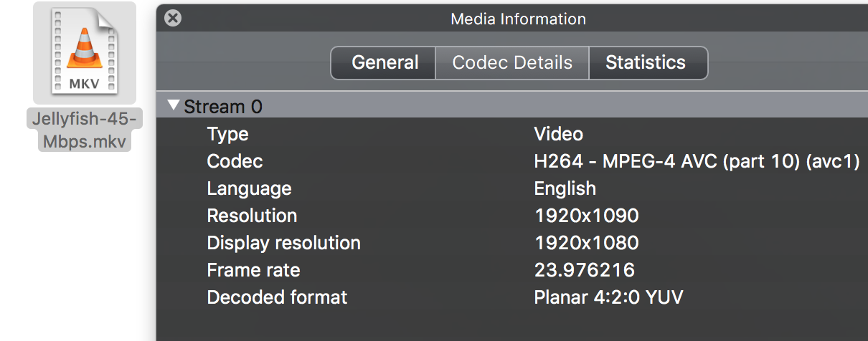Click the Codec H264 value text
This screenshot has height=341, width=868.
click(697, 161)
